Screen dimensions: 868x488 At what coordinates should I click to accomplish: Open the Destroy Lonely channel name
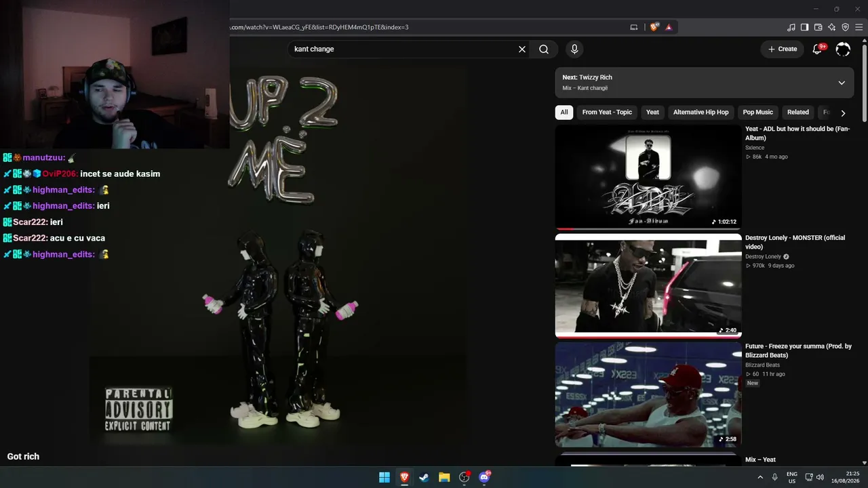click(x=763, y=257)
